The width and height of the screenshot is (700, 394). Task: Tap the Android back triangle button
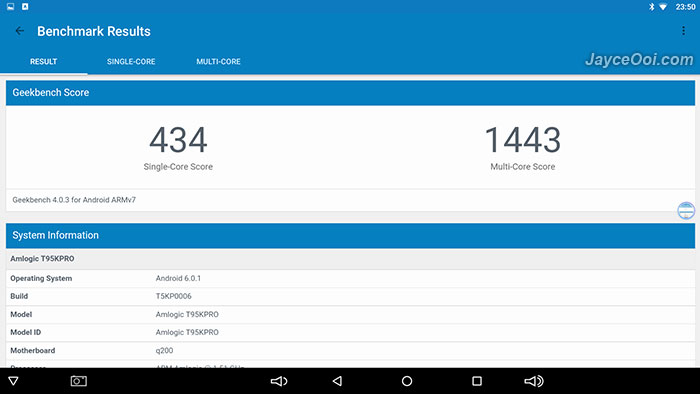click(x=338, y=381)
